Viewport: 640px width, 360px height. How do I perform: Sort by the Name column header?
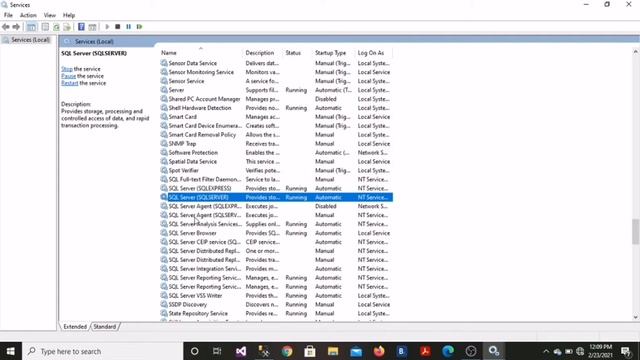[x=200, y=53]
